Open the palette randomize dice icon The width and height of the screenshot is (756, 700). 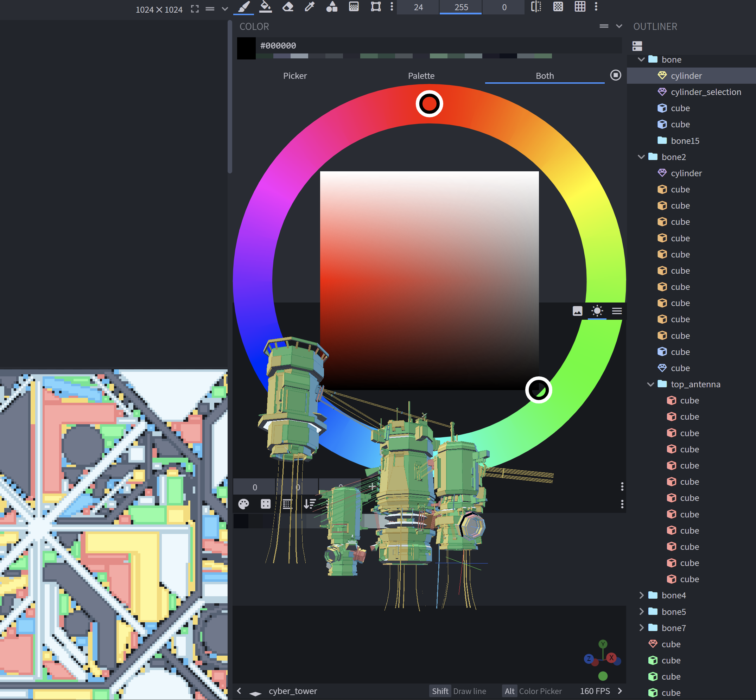pos(265,504)
